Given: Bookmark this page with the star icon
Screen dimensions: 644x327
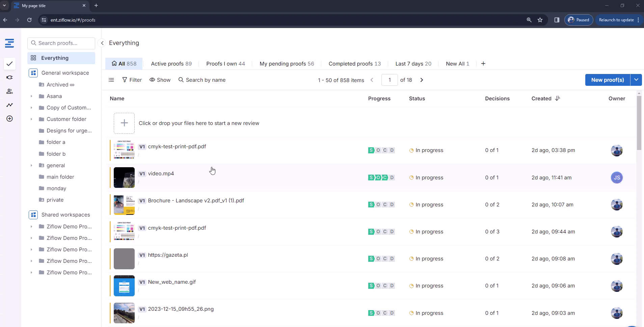Looking at the screenshot, I should tap(540, 20).
